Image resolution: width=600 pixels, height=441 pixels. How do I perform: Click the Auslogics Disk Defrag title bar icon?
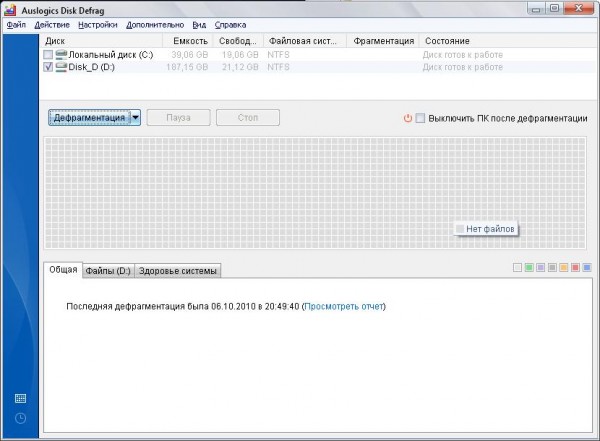10,10
